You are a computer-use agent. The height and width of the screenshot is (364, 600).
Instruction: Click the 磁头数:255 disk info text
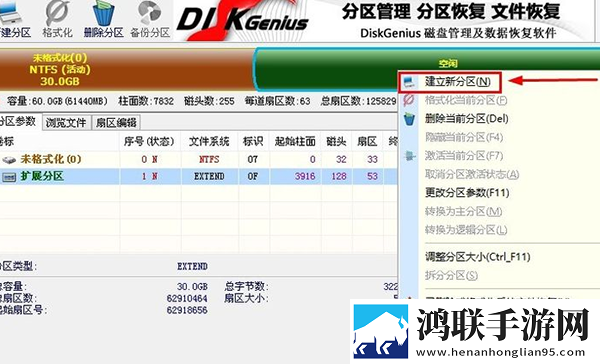[209, 101]
